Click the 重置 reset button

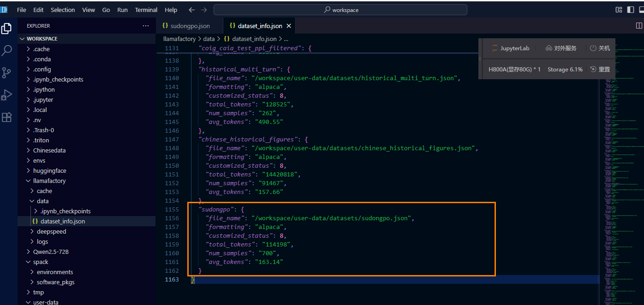(x=600, y=69)
